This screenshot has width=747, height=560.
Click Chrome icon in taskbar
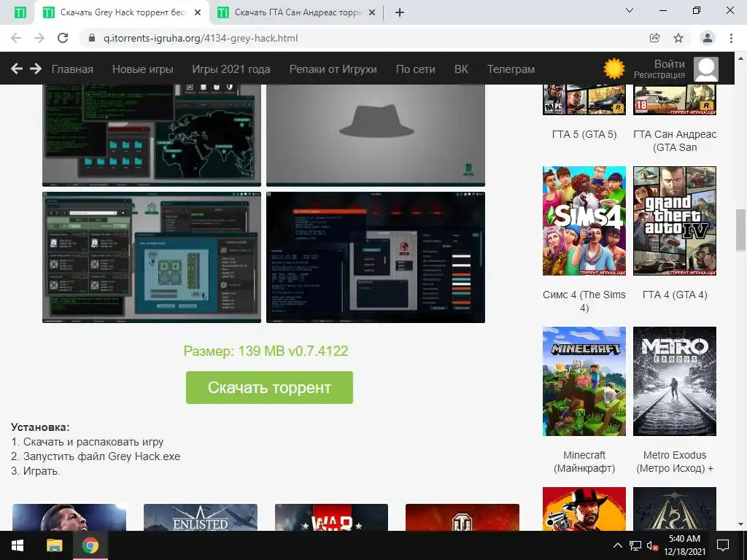(90, 545)
